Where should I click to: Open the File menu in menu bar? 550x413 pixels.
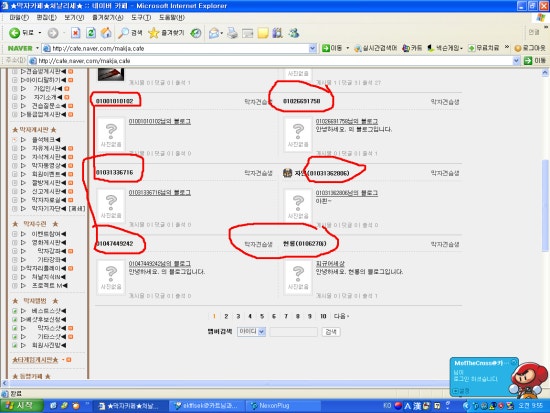click(19, 17)
